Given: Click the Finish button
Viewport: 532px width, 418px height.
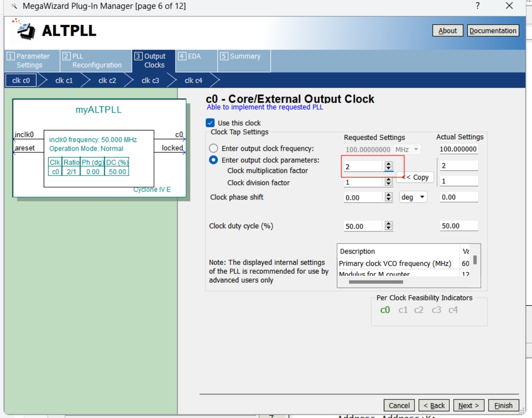Looking at the screenshot, I should [x=503, y=406].
